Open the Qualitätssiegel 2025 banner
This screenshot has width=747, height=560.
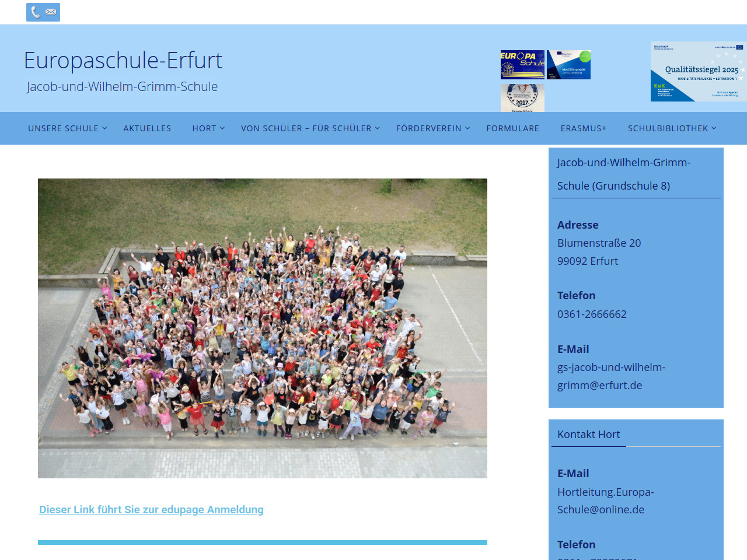pyautogui.click(x=698, y=71)
